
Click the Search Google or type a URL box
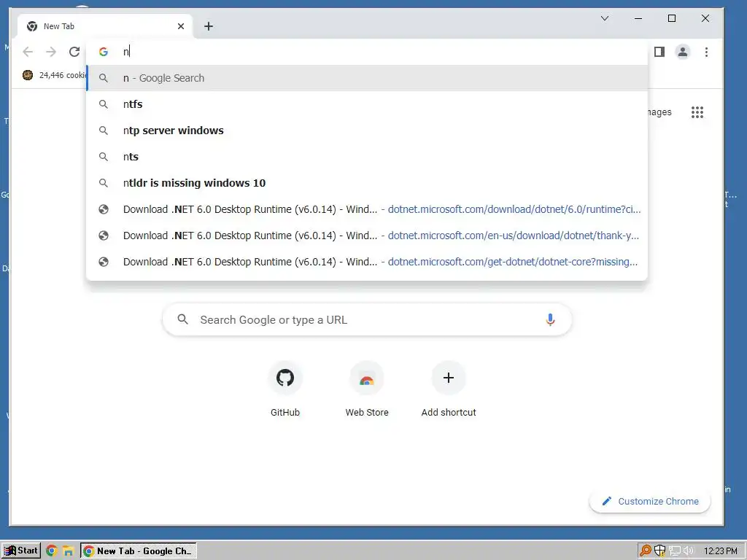point(367,319)
